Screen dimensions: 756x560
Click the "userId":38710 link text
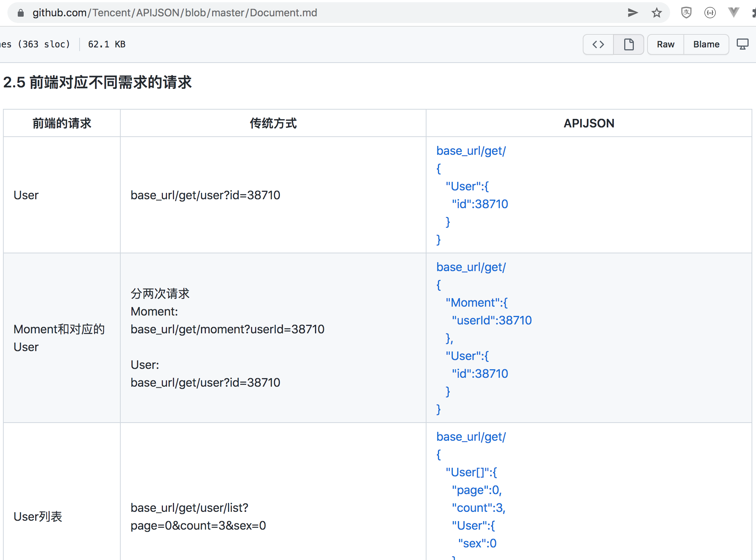(x=491, y=320)
